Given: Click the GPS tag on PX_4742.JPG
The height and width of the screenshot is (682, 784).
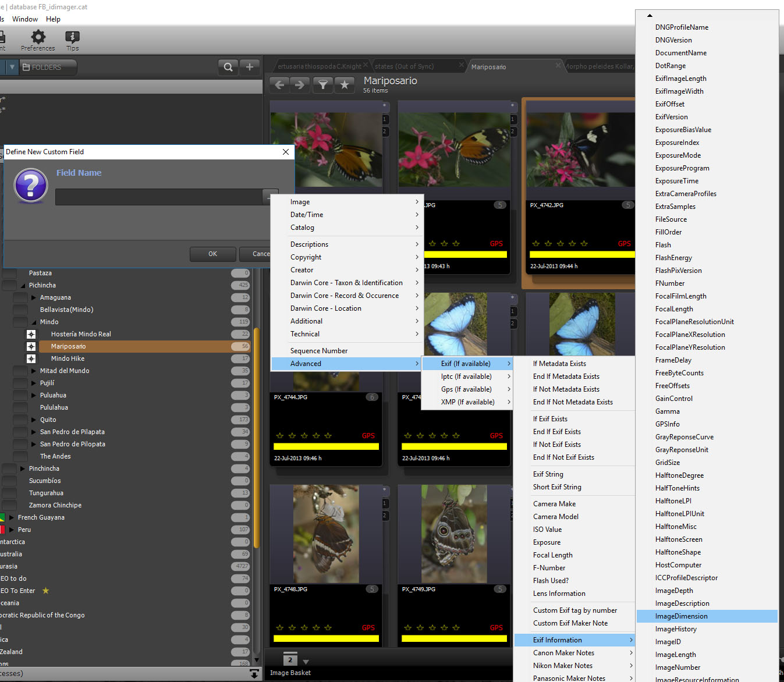Looking at the screenshot, I should point(625,244).
